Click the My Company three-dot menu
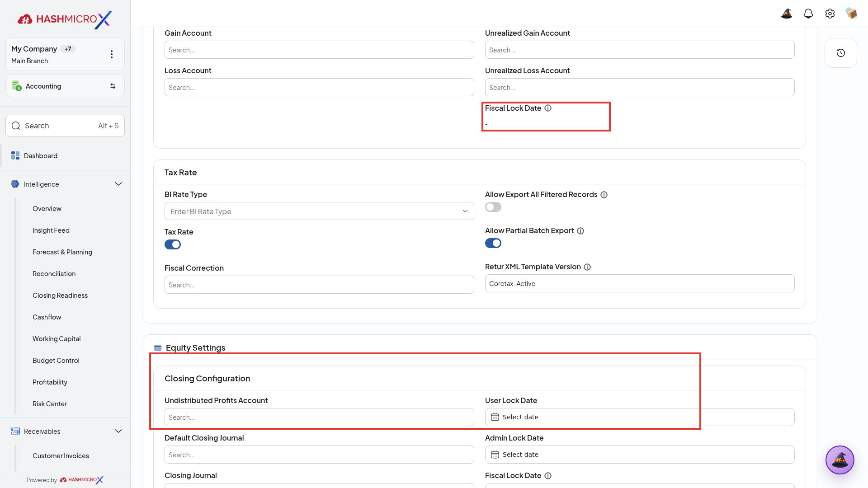This screenshot has width=868, height=488. tap(112, 54)
